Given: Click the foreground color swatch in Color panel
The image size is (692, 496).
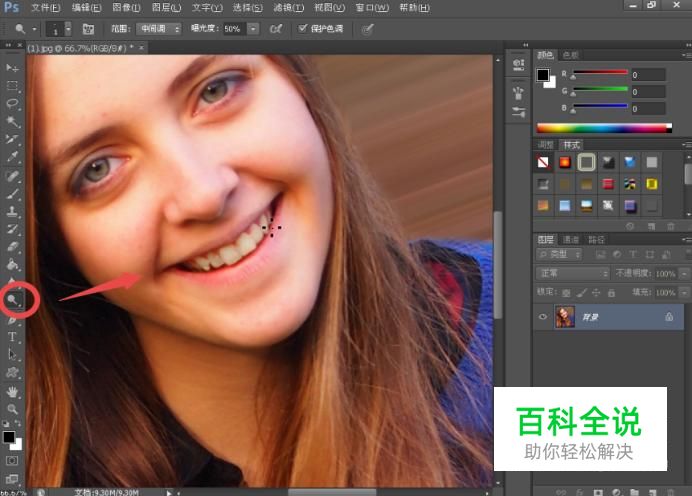Looking at the screenshot, I should pyautogui.click(x=542, y=75).
